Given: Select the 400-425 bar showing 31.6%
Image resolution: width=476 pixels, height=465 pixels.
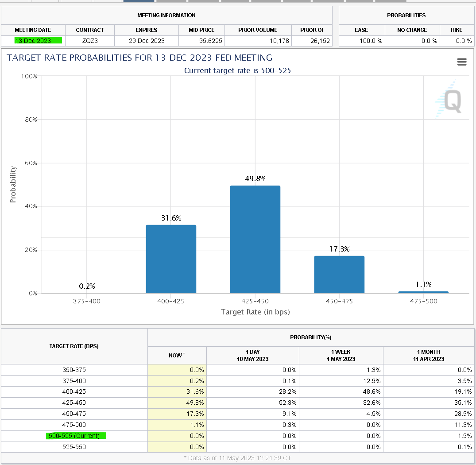Looking at the screenshot, I should click(171, 259).
